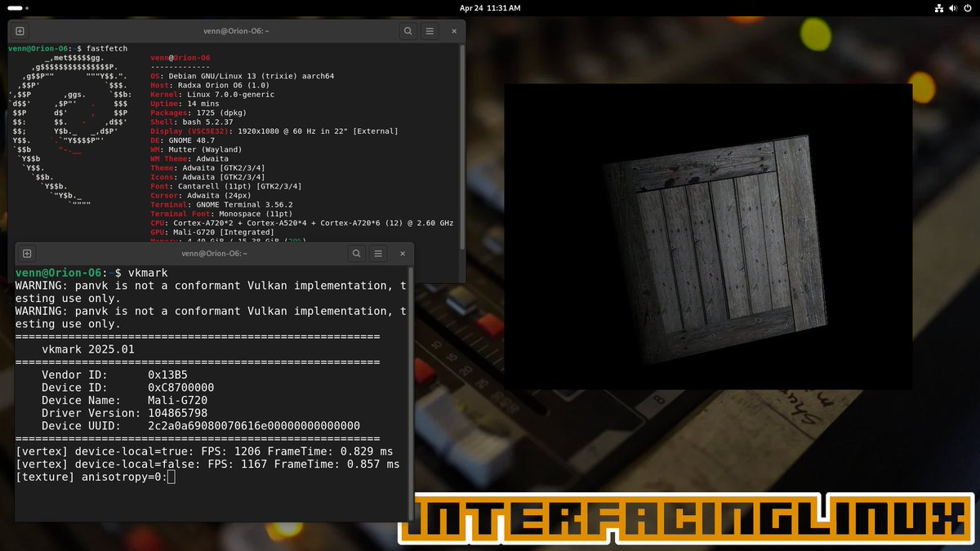The width and height of the screenshot is (980, 551).
Task: Open the clock showing Apr 24 11:31 AM
Action: click(490, 8)
